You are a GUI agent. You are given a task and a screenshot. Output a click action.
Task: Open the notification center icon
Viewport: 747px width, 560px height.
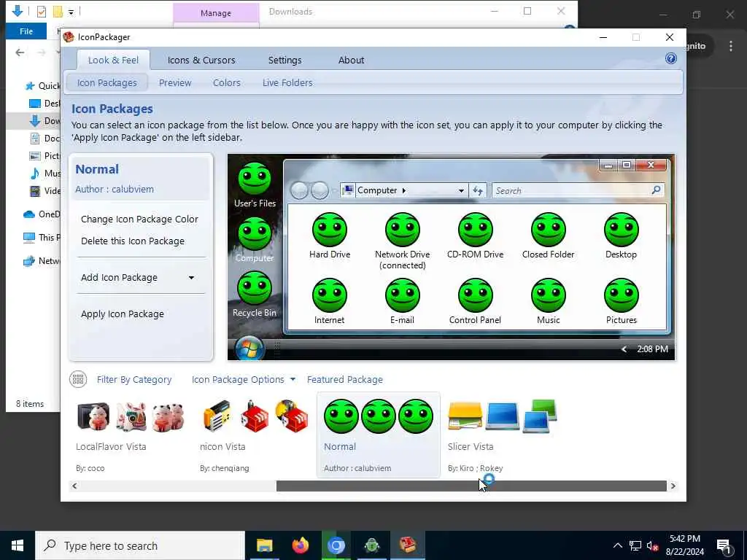(x=724, y=547)
